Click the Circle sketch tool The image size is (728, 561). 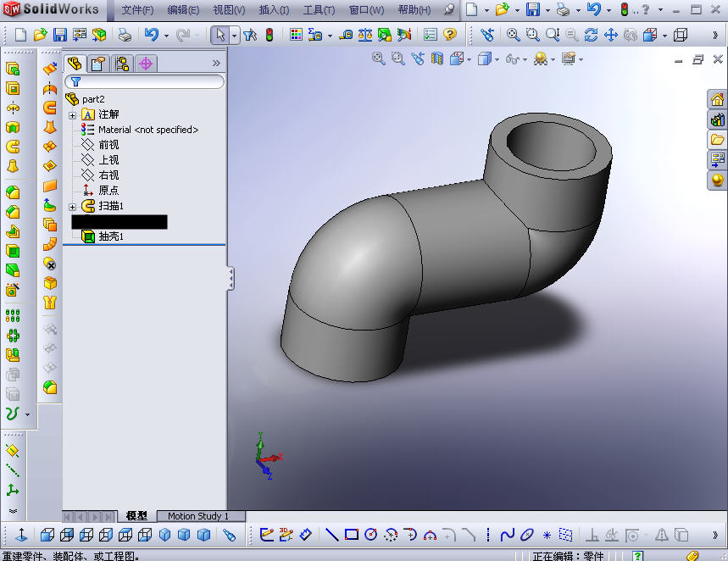(370, 535)
